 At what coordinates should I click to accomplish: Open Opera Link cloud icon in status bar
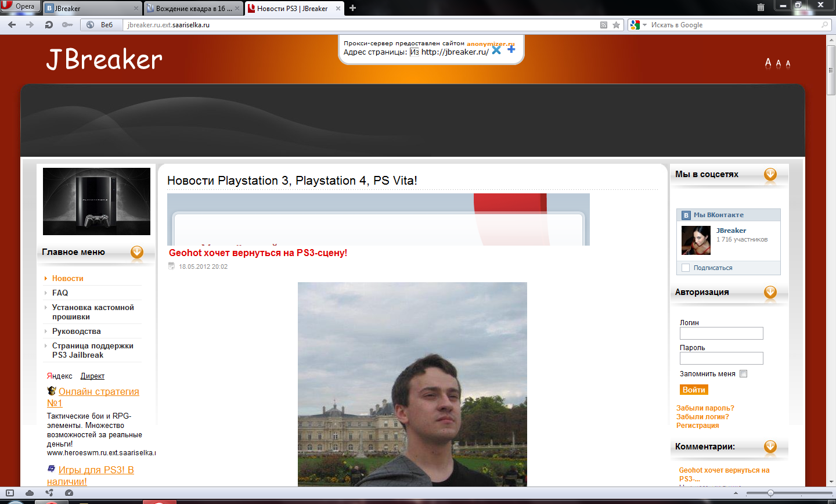[30, 493]
